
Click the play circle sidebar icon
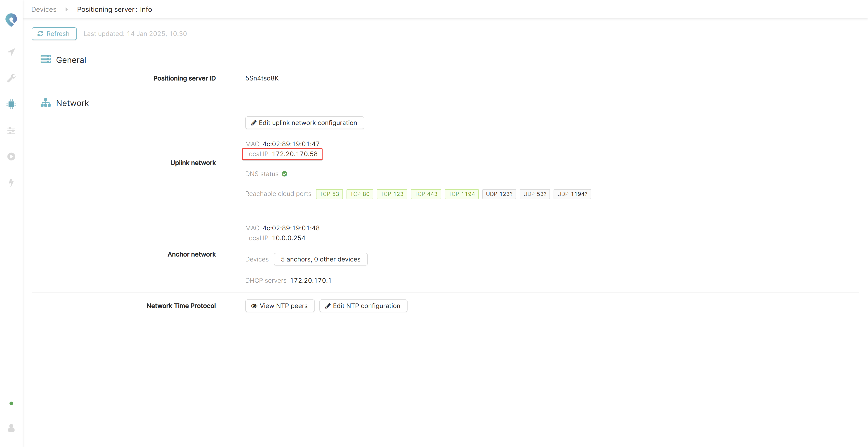click(x=11, y=157)
